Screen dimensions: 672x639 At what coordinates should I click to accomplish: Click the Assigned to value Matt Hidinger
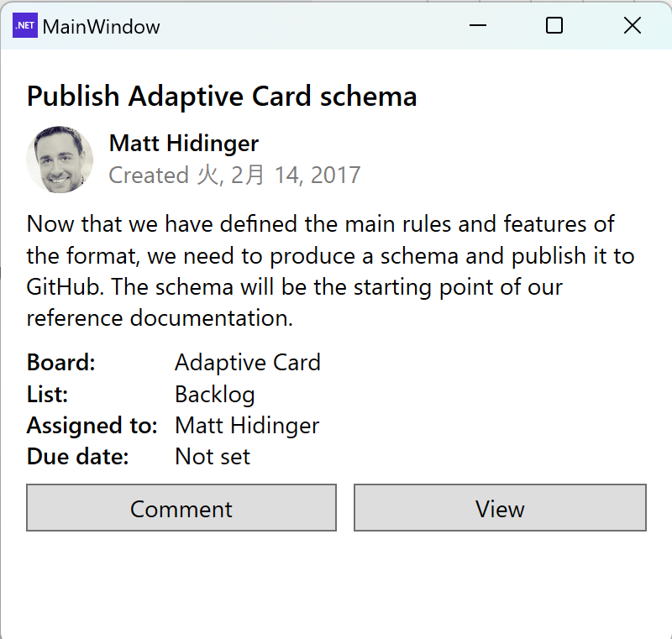click(x=246, y=425)
